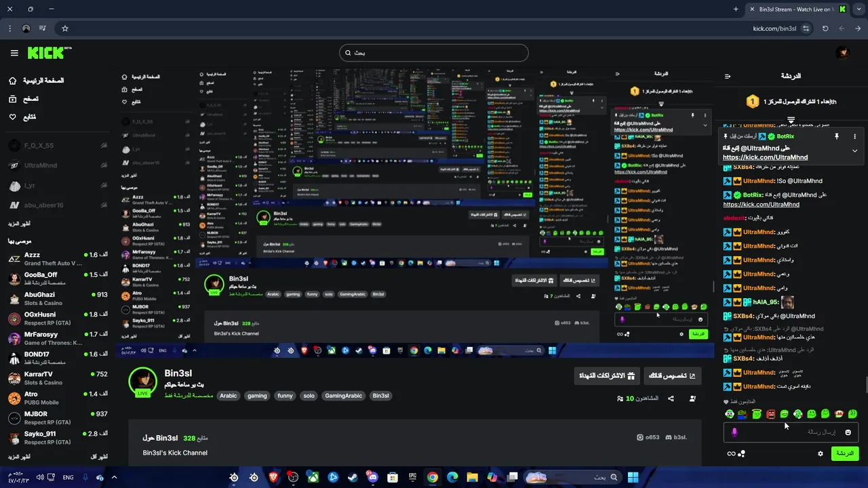The height and width of the screenshot is (488, 868).
Task: Click the Kick logo
Action: click(50, 53)
